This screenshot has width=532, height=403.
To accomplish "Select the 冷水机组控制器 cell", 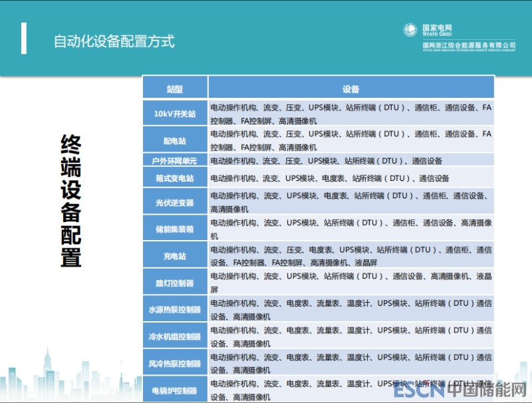I will point(175,336).
